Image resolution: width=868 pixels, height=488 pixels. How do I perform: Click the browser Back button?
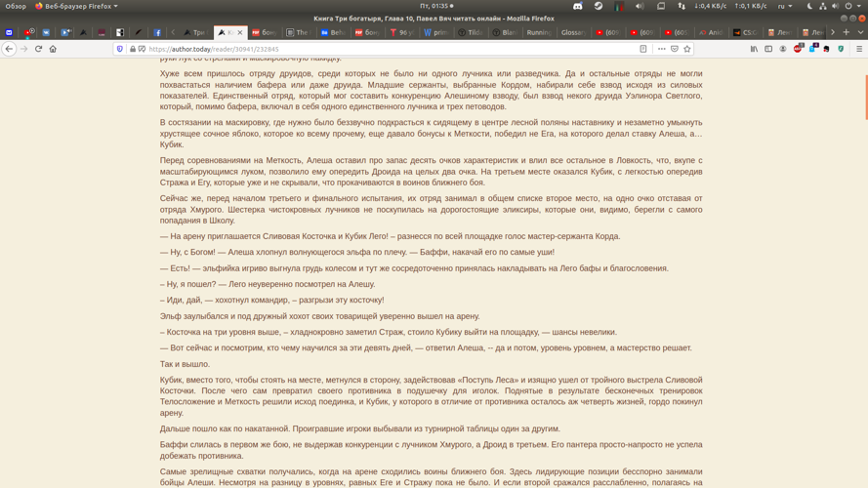10,49
